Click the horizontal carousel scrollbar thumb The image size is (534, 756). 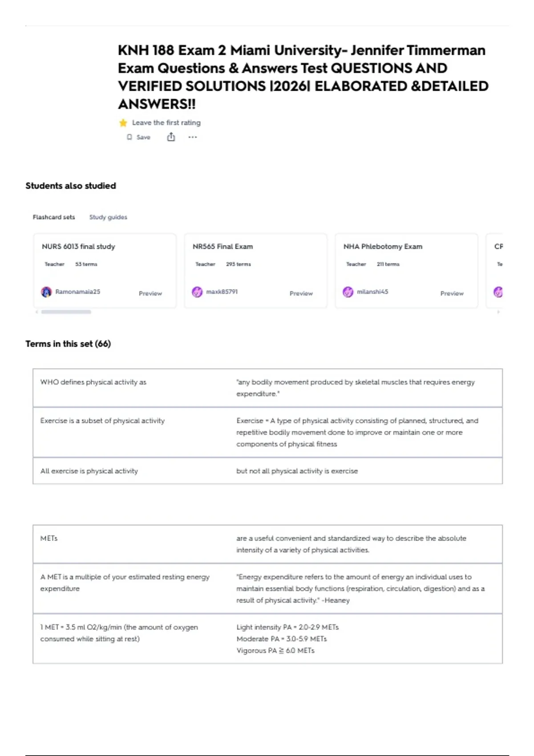66,312
